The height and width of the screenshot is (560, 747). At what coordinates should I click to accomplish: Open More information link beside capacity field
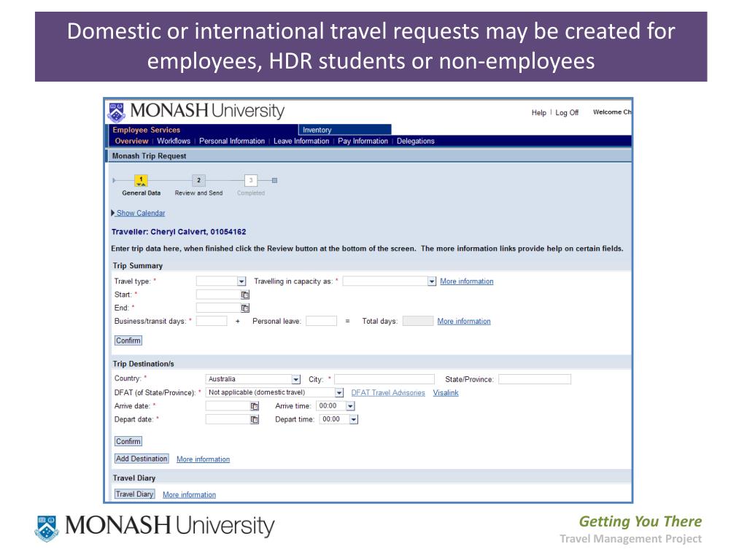466,281
